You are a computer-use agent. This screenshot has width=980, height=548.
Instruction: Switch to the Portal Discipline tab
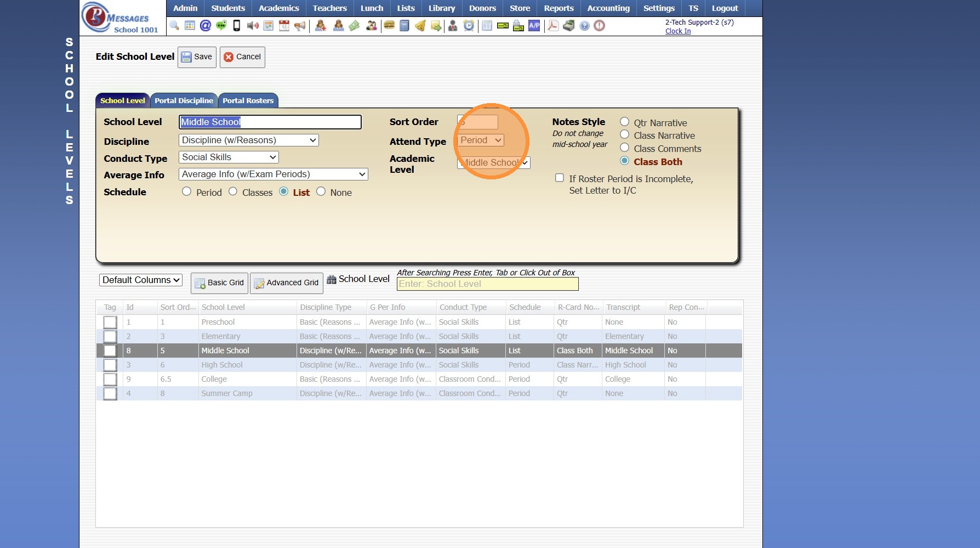184,100
